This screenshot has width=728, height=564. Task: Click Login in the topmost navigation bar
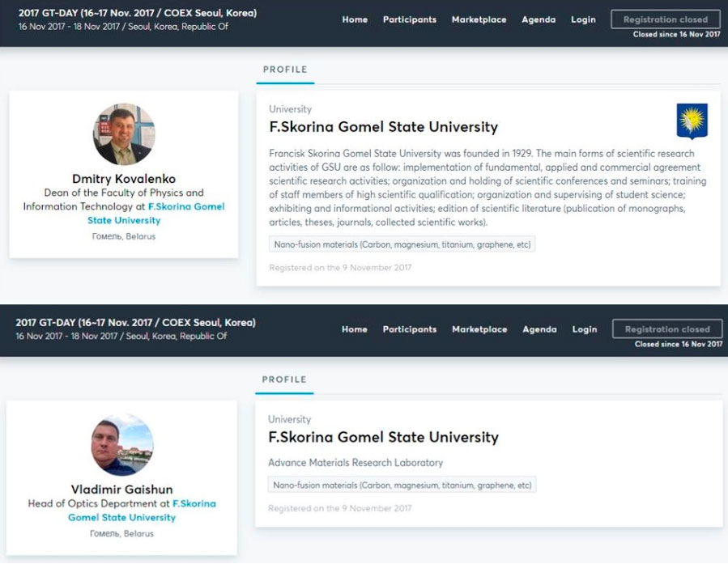[583, 19]
